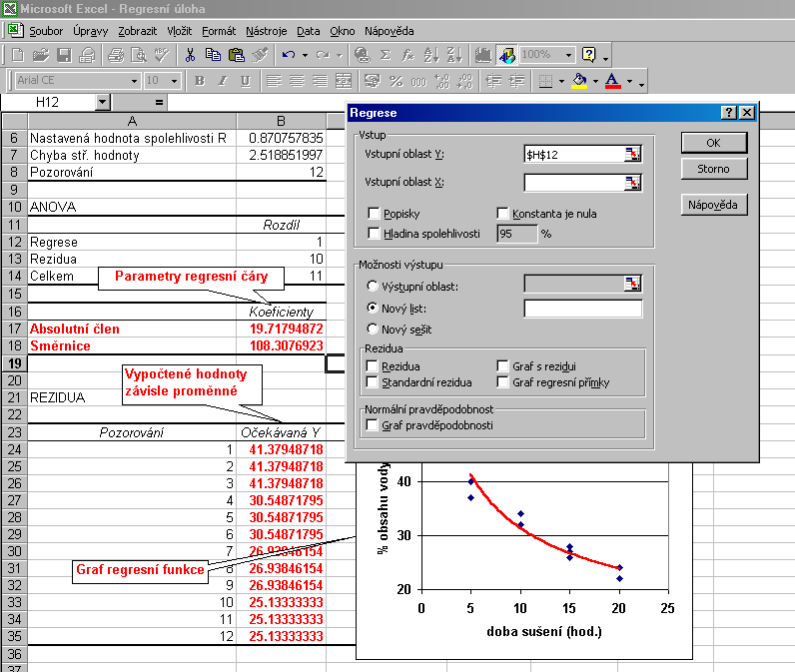Image resolution: width=795 pixels, height=672 pixels.
Task: Toggle Underline formatting
Action: point(246,81)
